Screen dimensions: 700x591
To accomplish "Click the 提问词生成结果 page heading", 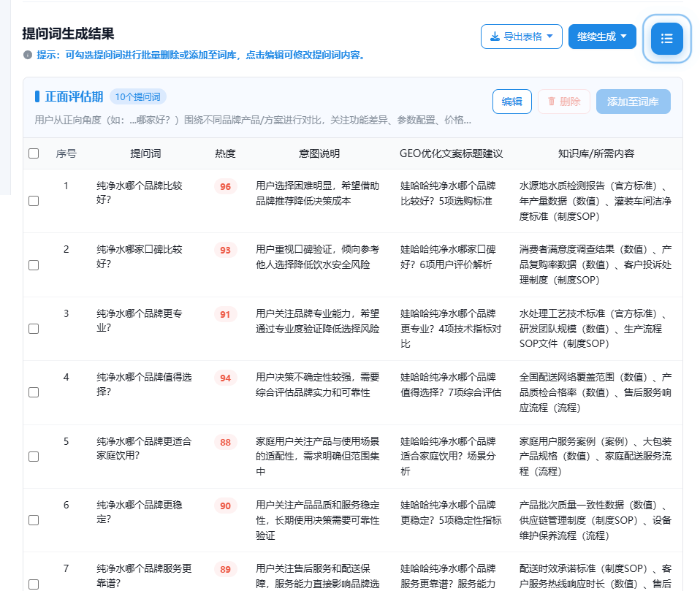I will coord(68,34).
